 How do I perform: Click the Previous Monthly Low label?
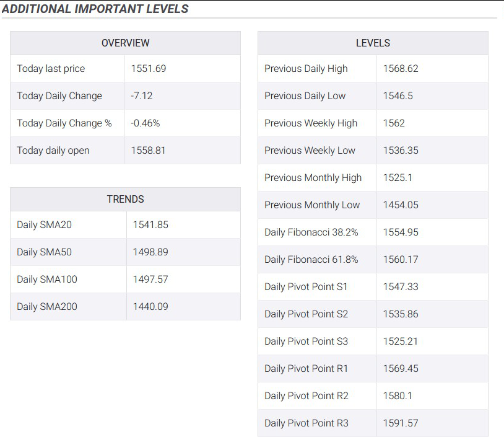(312, 205)
